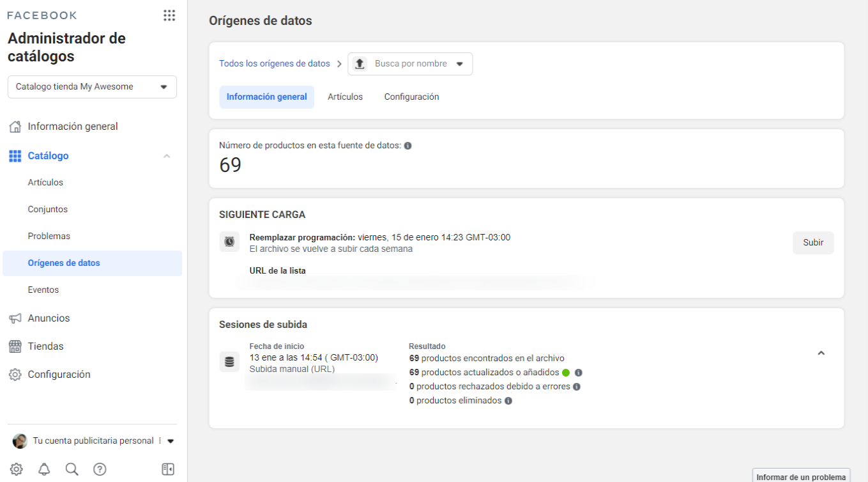Screen dimensions: 868x482
Task: Click the 'SIGUIENTE CARGA' heading
Action: point(263,215)
